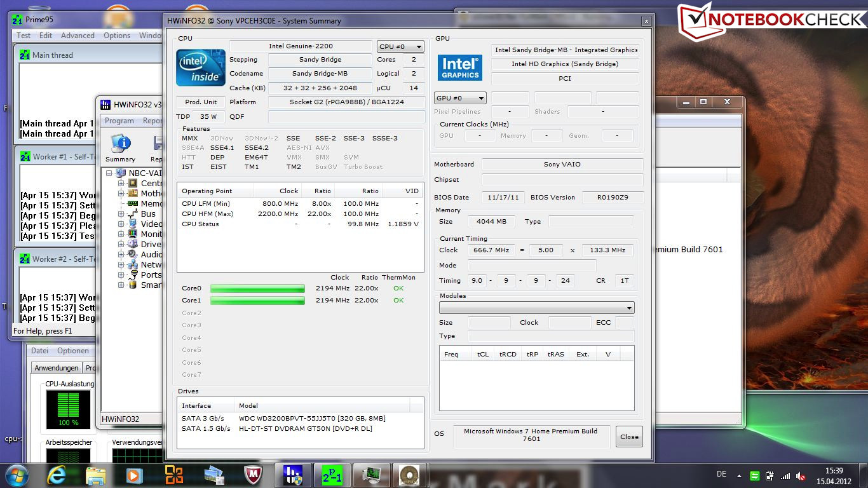The height and width of the screenshot is (488, 868).
Task: Open the Test menu in Prime95
Action: 24,36
